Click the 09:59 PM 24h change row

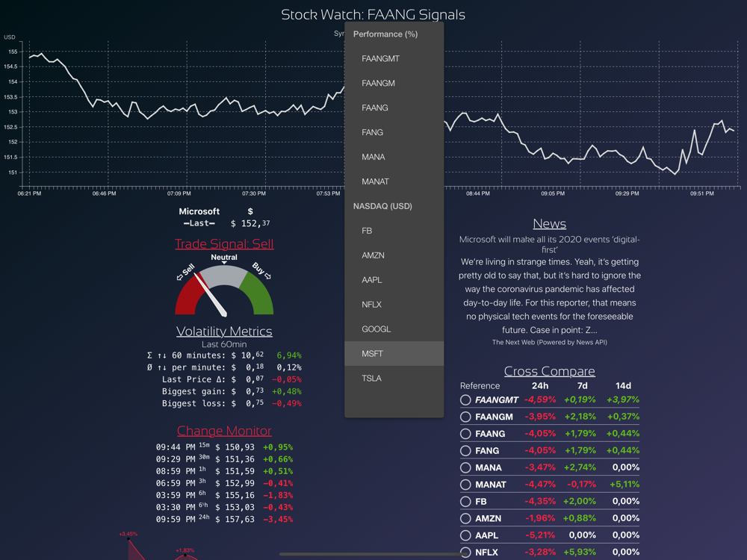pyautogui.click(x=224, y=520)
